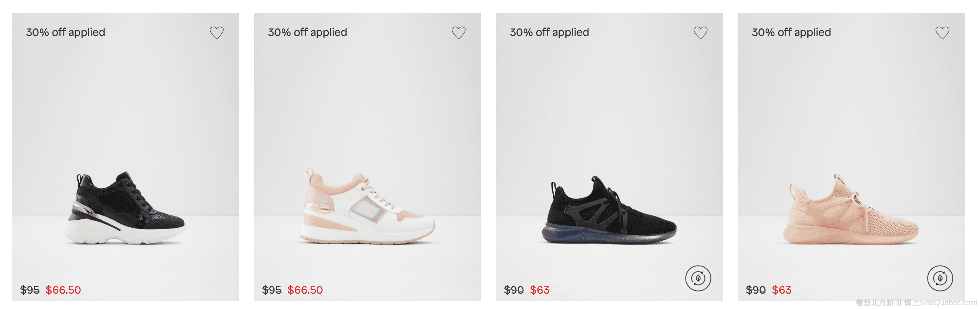This screenshot has width=980, height=309.
Task: Click the heart on the white-and-pink wedge sneaker
Action: click(x=458, y=33)
